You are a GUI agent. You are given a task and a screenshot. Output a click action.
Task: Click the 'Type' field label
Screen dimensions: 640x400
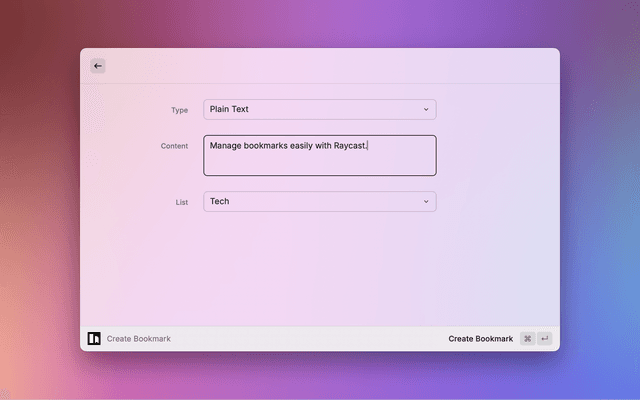[180, 110]
